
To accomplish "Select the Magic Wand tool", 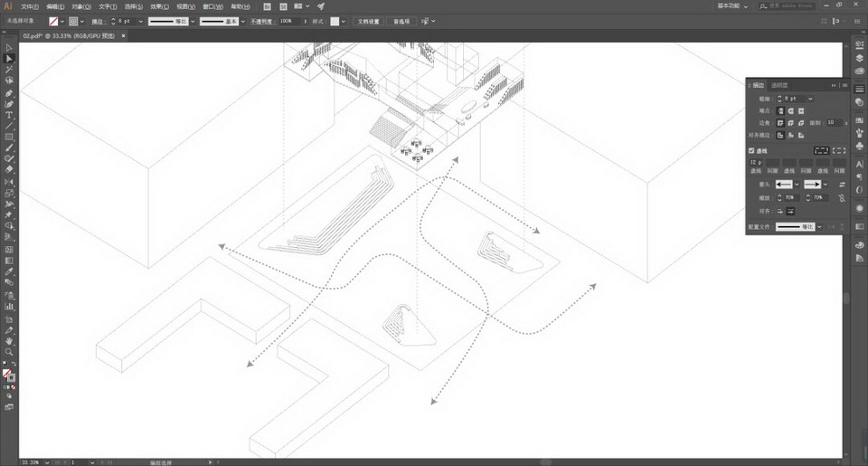I will point(9,70).
